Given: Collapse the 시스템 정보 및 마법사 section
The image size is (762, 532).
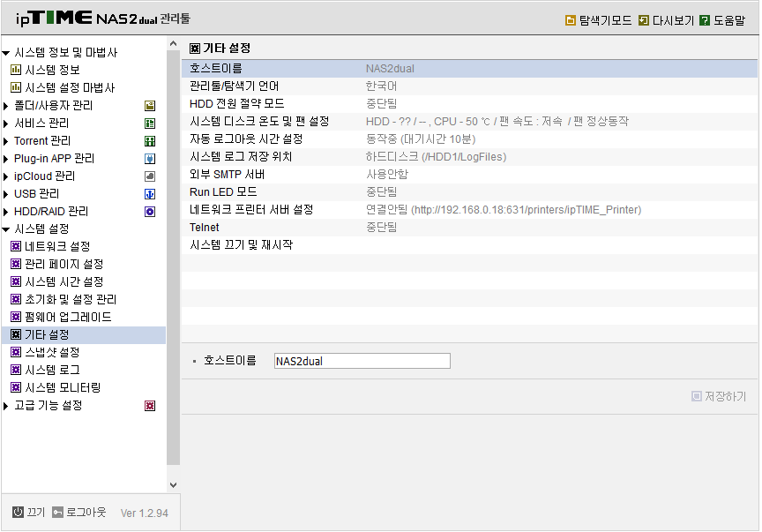Looking at the screenshot, I should pyautogui.click(x=6, y=53).
